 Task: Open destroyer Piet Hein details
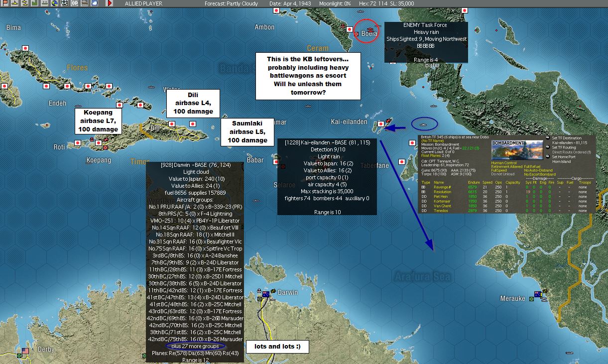coord(441,197)
